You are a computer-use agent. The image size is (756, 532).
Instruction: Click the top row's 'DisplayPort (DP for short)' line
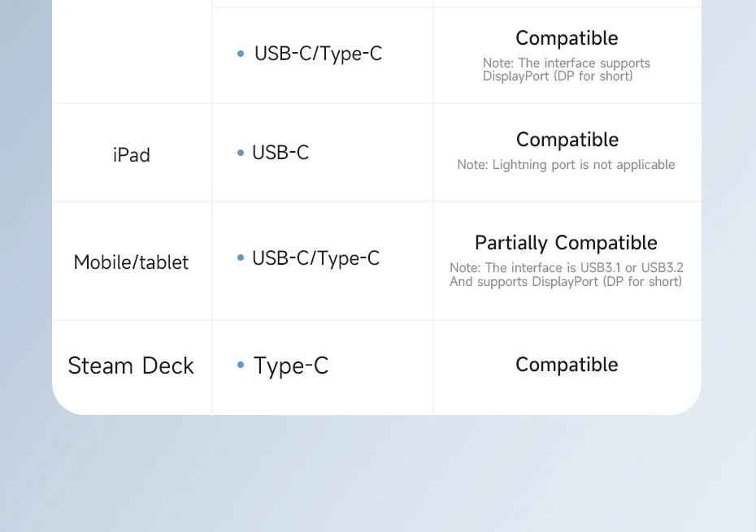[558, 76]
